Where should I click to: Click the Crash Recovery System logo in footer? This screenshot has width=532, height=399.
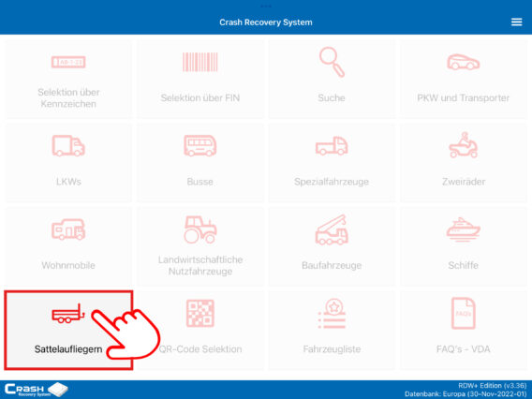tap(37, 390)
